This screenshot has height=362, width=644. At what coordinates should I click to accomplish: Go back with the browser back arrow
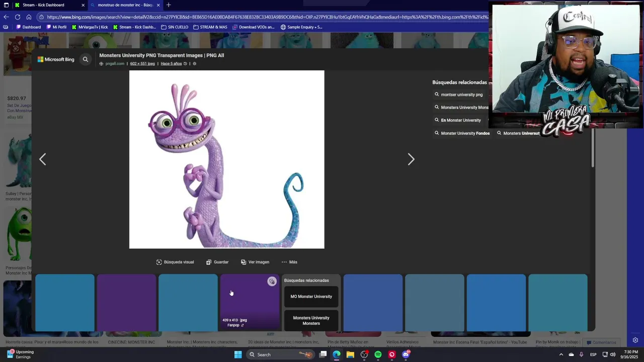point(6,17)
